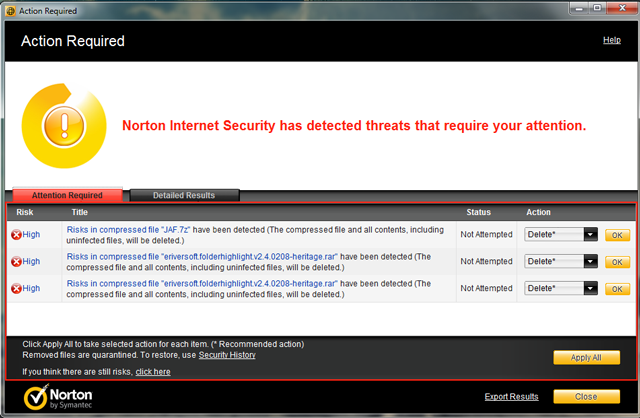Minimize the Action Required window
Viewport: 640px width, 418px height.
click(x=579, y=8)
